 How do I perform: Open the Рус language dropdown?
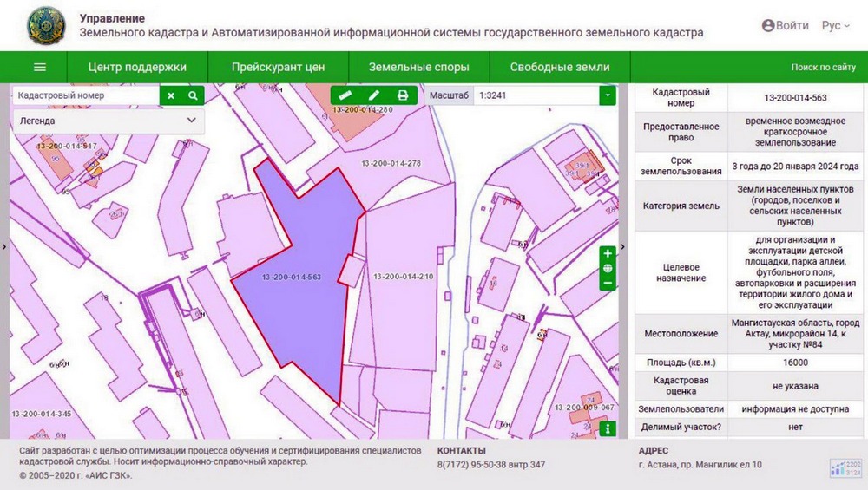click(836, 26)
